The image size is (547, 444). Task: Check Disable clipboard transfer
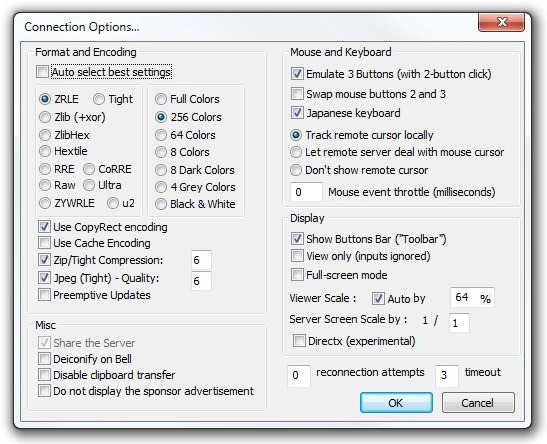click(44, 375)
